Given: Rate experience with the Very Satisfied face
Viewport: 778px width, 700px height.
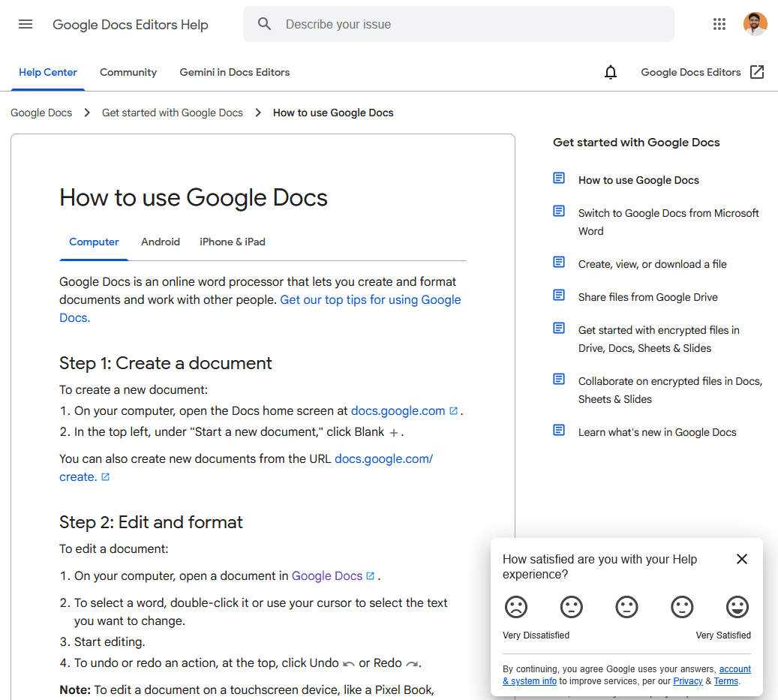Looking at the screenshot, I should coord(737,607).
